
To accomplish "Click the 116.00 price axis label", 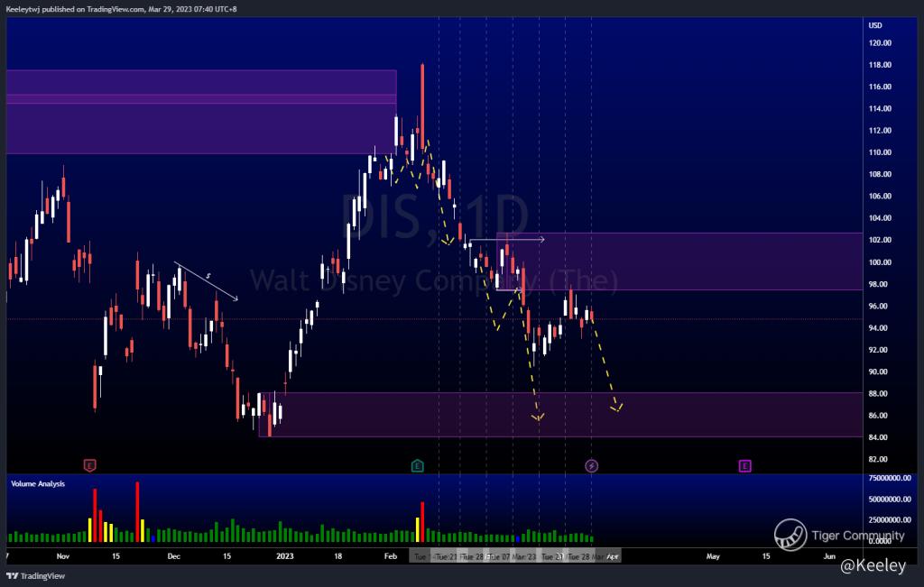I will click(880, 87).
